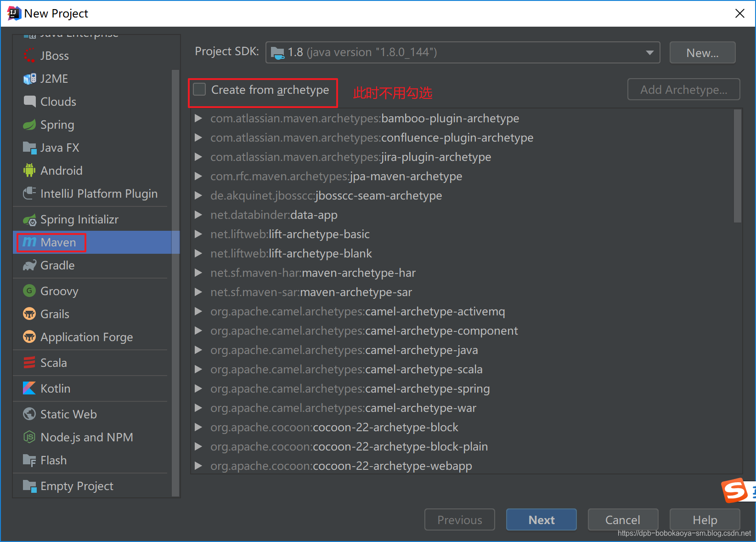Click the Grails icon

(29, 314)
